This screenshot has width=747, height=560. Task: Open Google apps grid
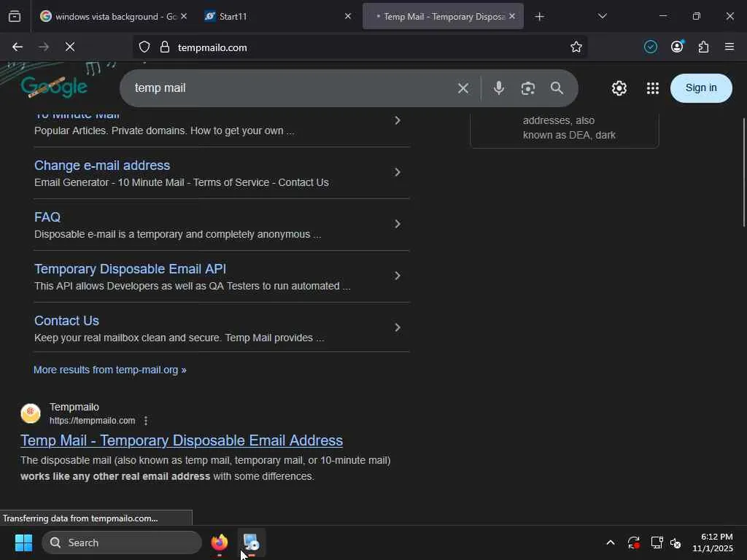pyautogui.click(x=653, y=88)
